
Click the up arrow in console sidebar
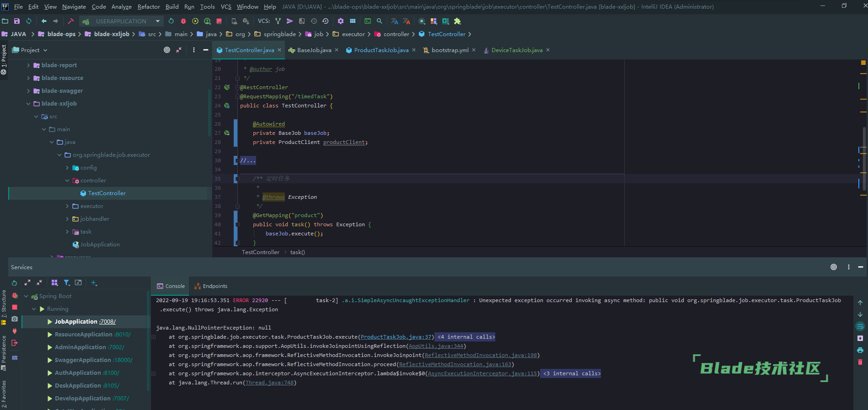(x=860, y=303)
